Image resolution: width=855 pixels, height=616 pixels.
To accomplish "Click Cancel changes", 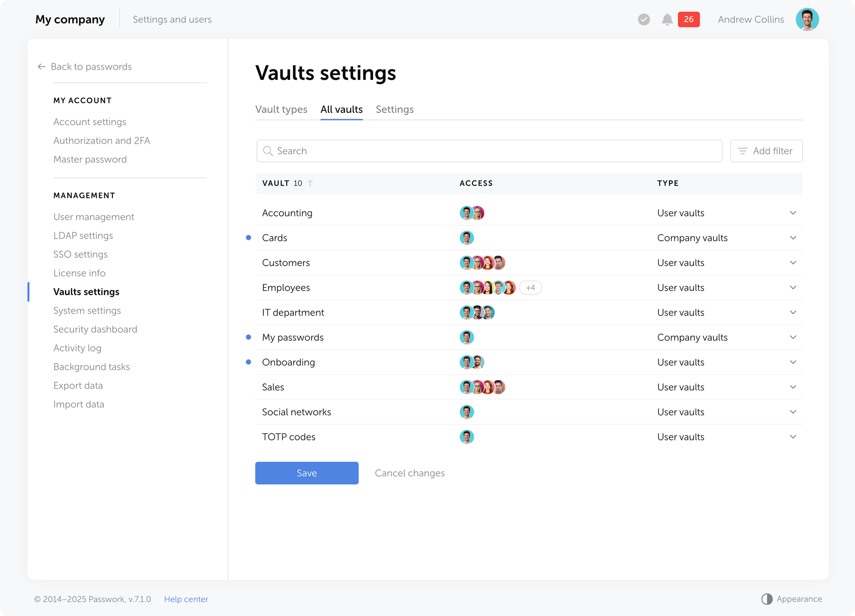I will click(x=410, y=473).
